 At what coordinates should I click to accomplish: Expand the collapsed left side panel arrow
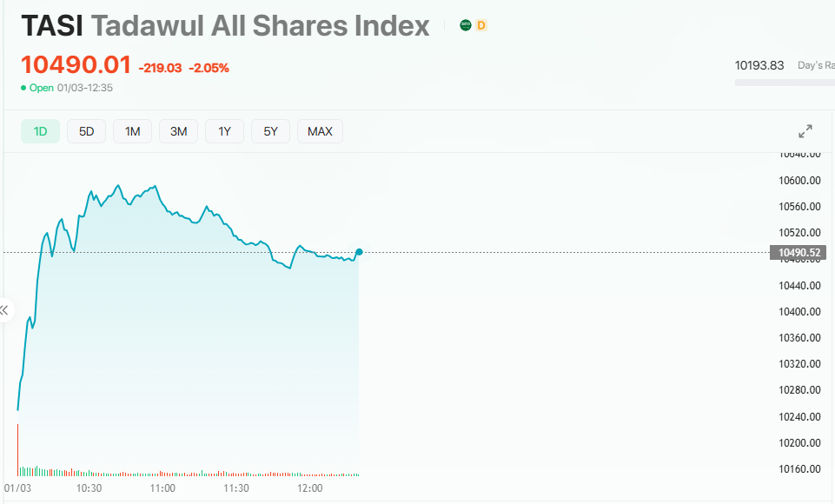pos(4,310)
